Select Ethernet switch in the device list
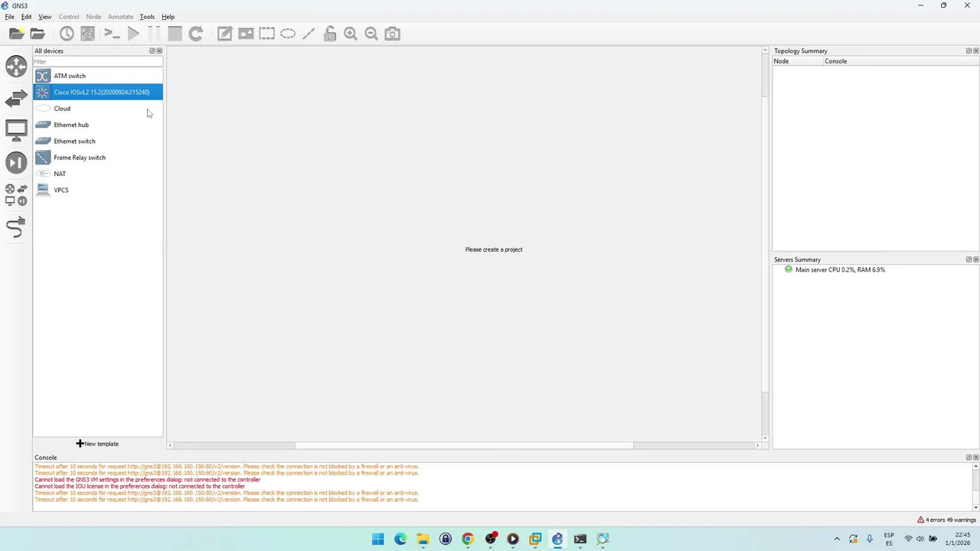Viewport: 980px width, 551px height. [98, 141]
